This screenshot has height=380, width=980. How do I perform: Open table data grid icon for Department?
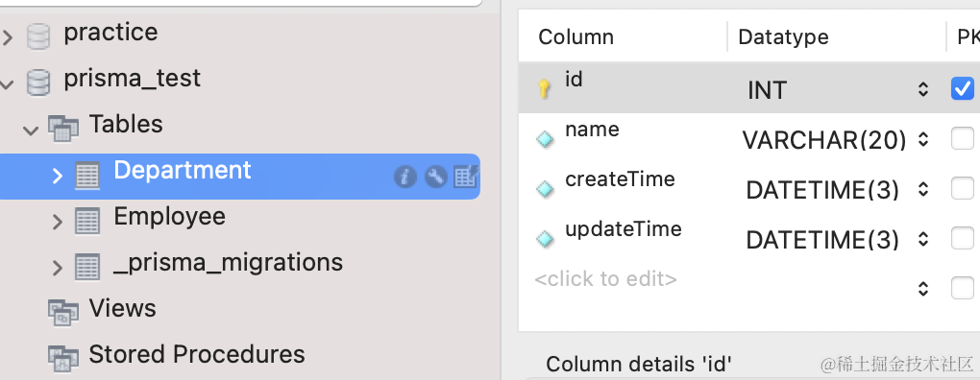point(466,177)
